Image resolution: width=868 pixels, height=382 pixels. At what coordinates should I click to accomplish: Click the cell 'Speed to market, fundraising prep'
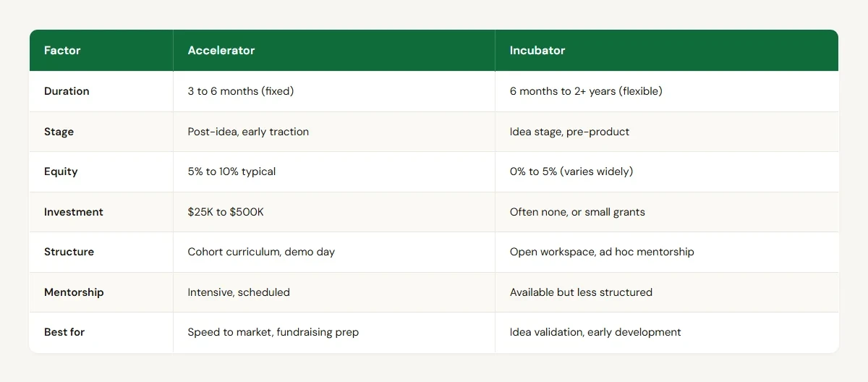pyautogui.click(x=334, y=332)
